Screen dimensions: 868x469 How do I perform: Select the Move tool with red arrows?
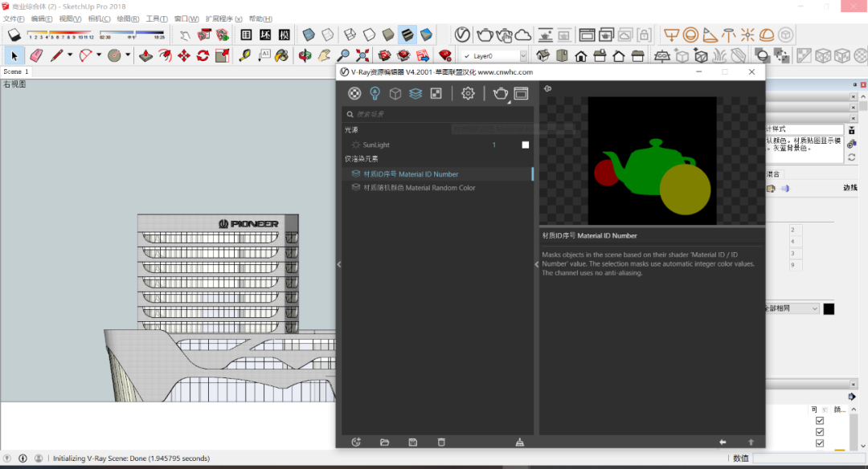(x=184, y=56)
